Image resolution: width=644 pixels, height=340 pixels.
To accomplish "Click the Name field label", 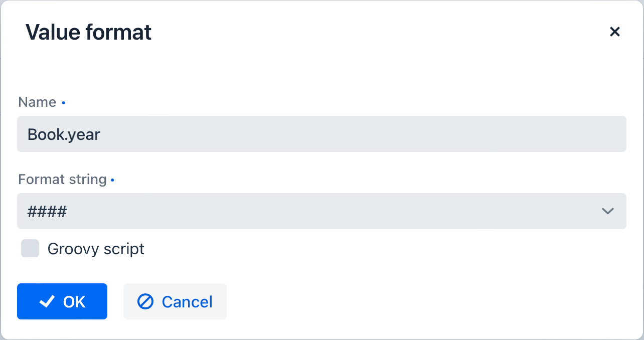I will click(37, 102).
